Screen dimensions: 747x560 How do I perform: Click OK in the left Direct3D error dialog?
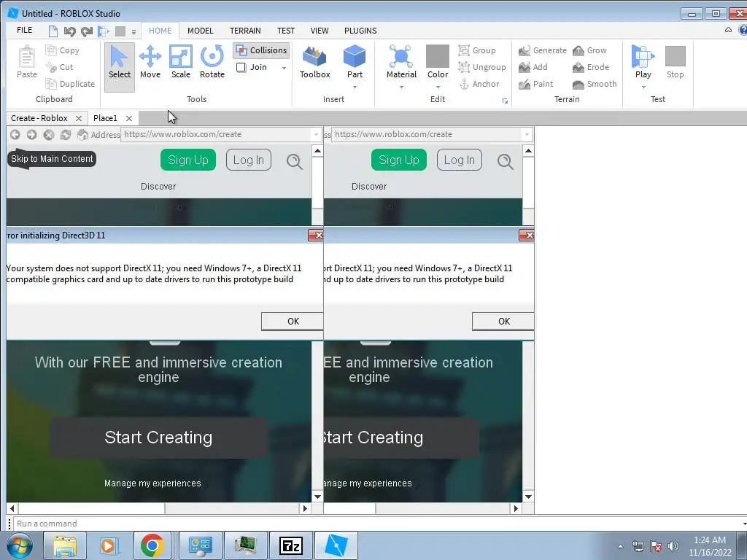click(x=293, y=322)
